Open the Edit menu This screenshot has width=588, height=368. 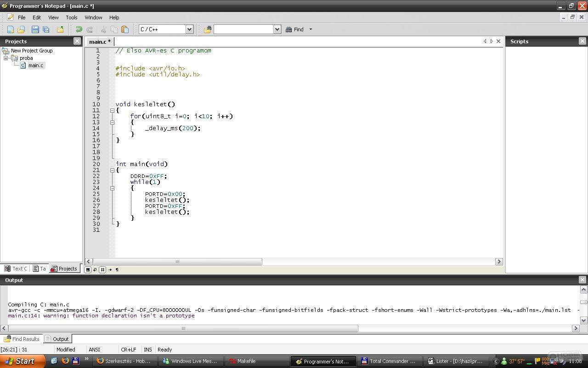click(37, 17)
